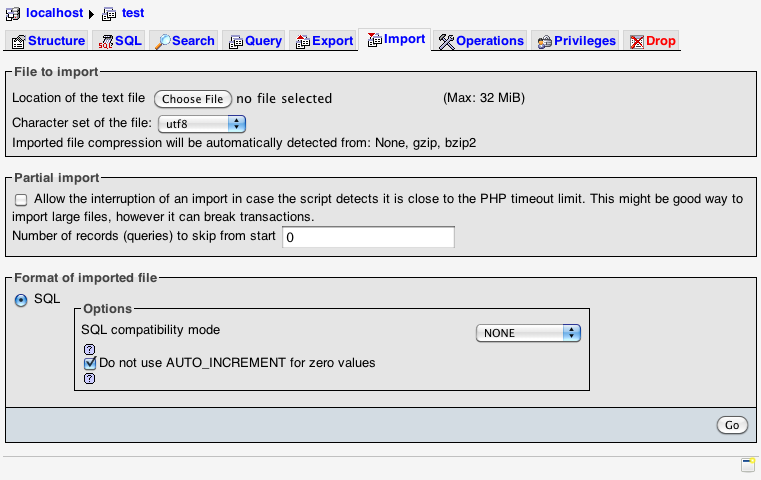Viewport: 761px width, 480px height.
Task: Click the server icon beside localhost
Action: tap(14, 14)
